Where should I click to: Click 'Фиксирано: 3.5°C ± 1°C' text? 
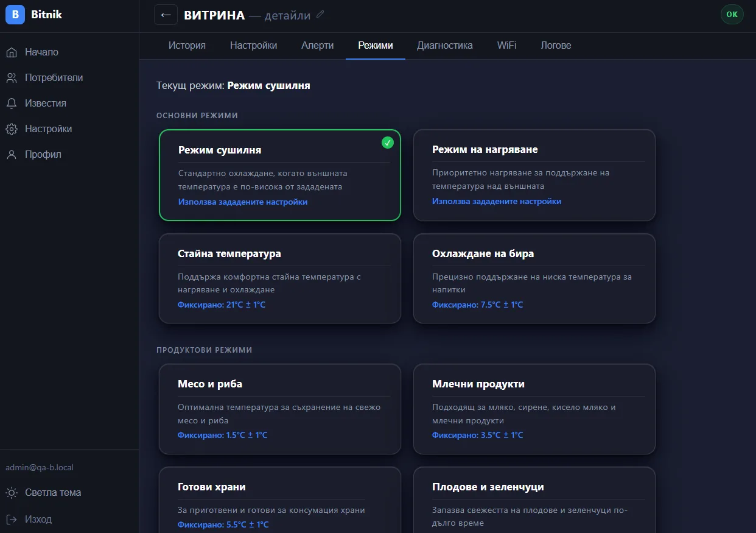pos(478,435)
